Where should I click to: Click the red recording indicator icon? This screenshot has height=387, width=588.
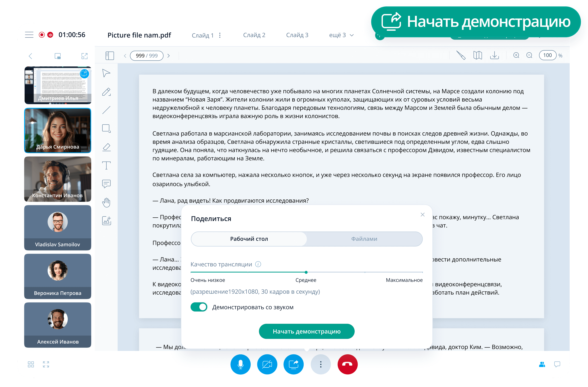click(42, 35)
